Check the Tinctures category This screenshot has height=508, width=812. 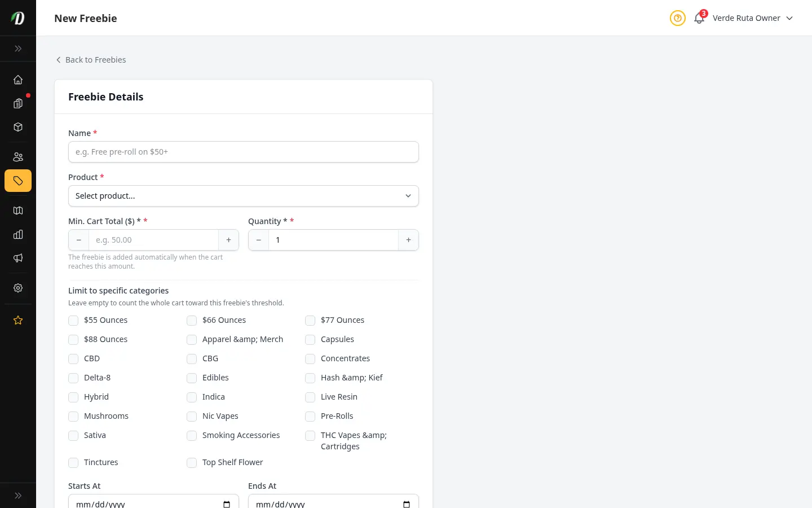[73, 463]
